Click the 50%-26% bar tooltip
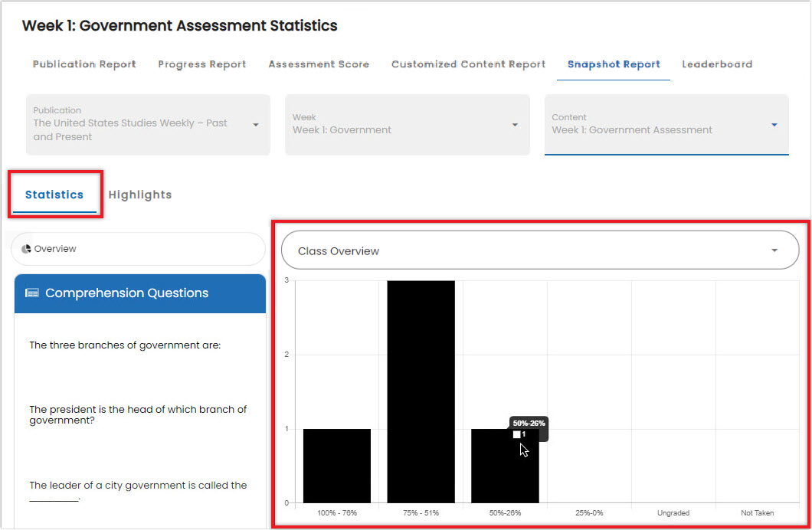 click(529, 428)
